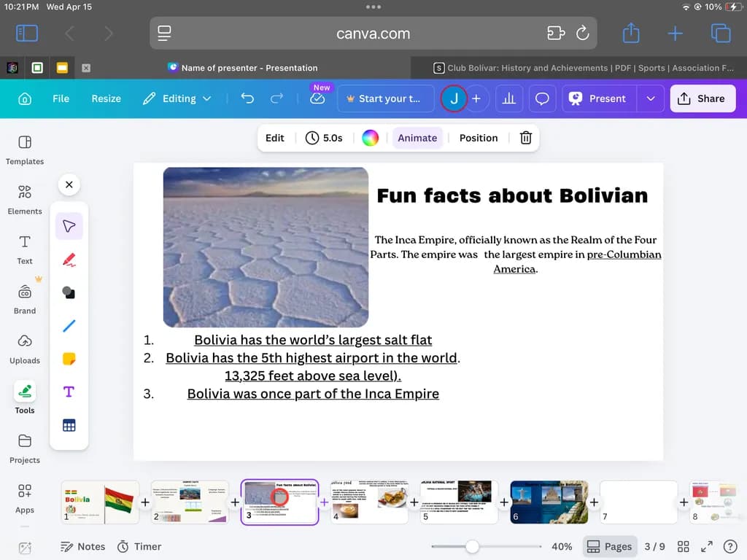Open the page background color picker
The width and height of the screenshot is (747, 560).
(x=370, y=138)
